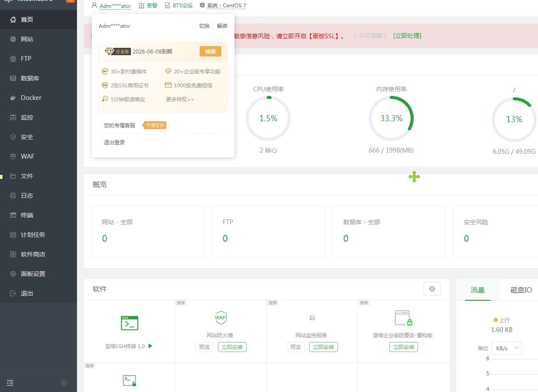538x392 pixels.
Task: Click the 宝塔SSH终端 green terminal icon
Action: (x=130, y=323)
